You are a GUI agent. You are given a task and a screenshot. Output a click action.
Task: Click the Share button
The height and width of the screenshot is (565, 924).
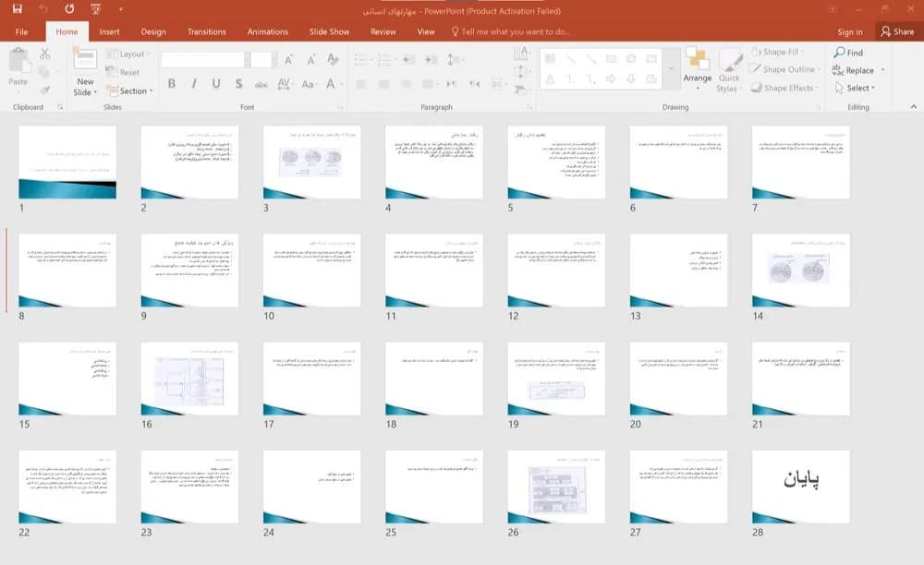click(897, 31)
